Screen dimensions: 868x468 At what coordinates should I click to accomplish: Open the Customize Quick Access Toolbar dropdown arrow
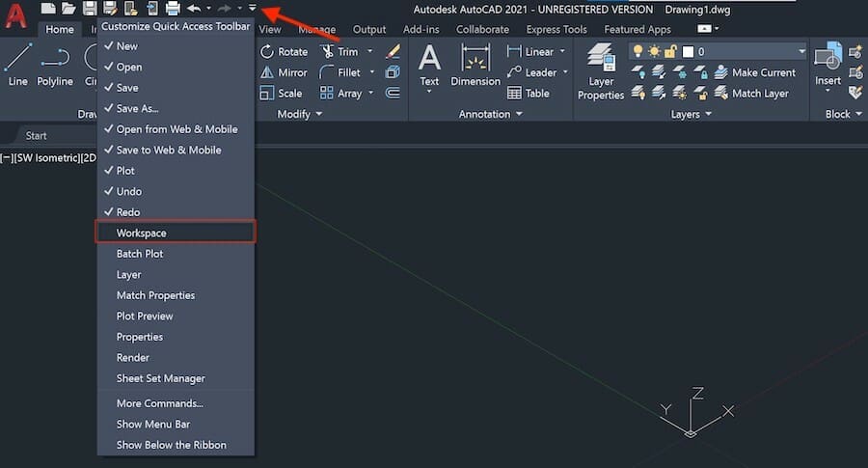point(253,9)
